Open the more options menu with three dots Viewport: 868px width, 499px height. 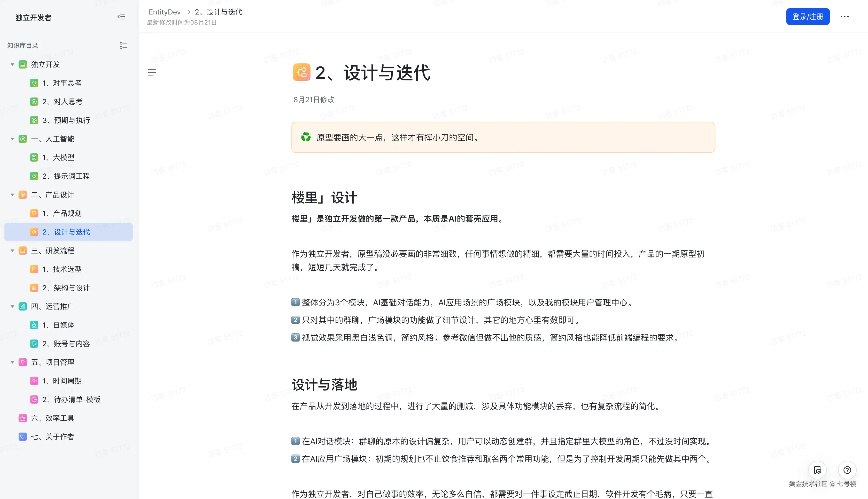click(x=844, y=17)
